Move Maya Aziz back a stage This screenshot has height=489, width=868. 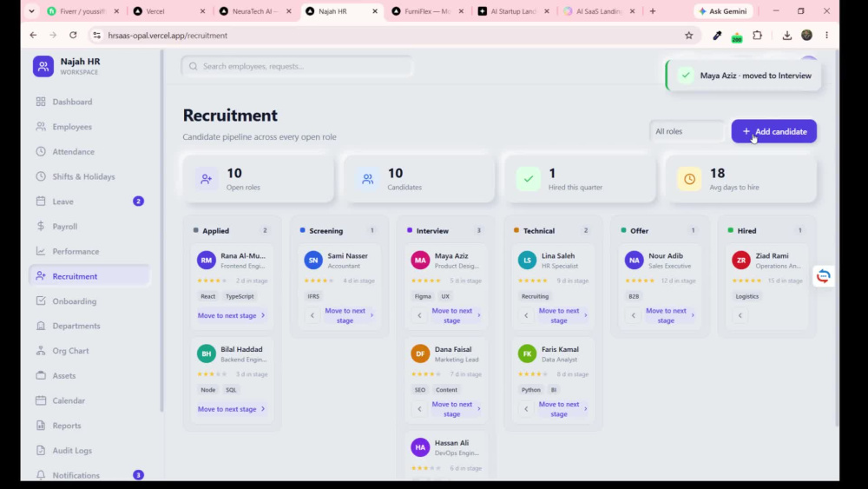(x=419, y=315)
